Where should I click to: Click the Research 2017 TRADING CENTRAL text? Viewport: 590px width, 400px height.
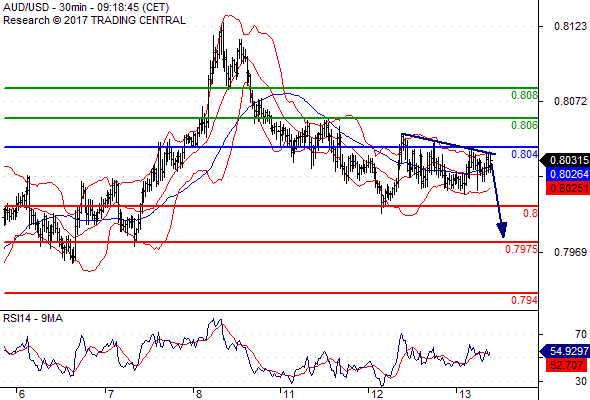94,20
